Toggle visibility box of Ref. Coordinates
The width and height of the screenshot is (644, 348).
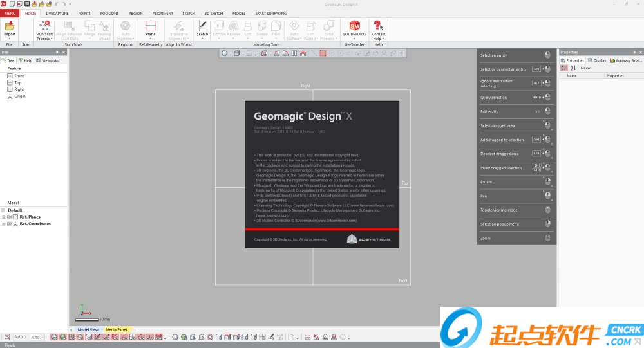(9, 224)
